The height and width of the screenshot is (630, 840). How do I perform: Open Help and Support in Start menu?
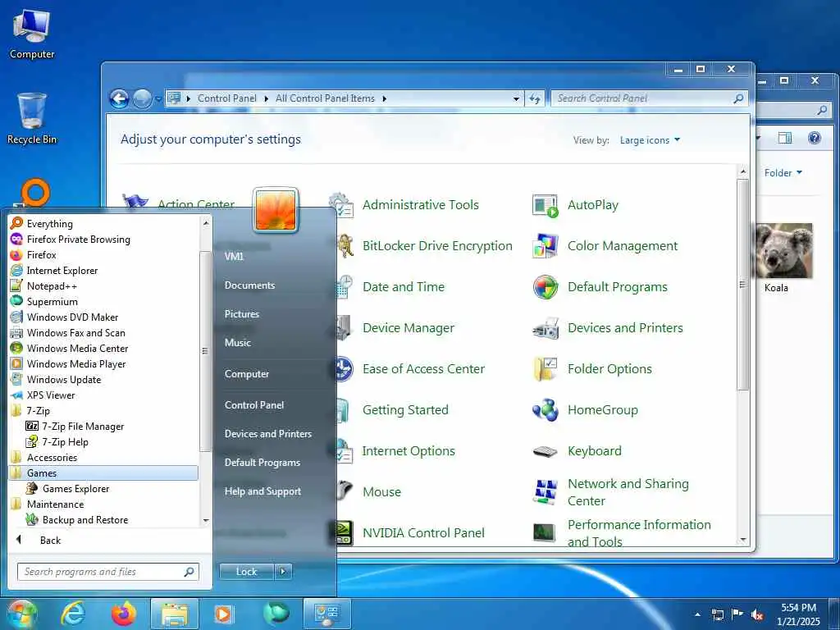coord(262,491)
